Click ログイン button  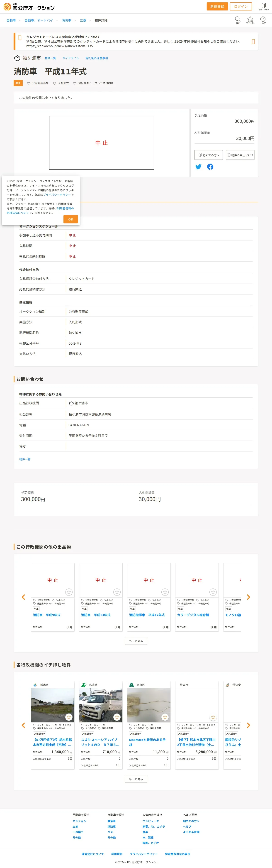(x=241, y=6)
